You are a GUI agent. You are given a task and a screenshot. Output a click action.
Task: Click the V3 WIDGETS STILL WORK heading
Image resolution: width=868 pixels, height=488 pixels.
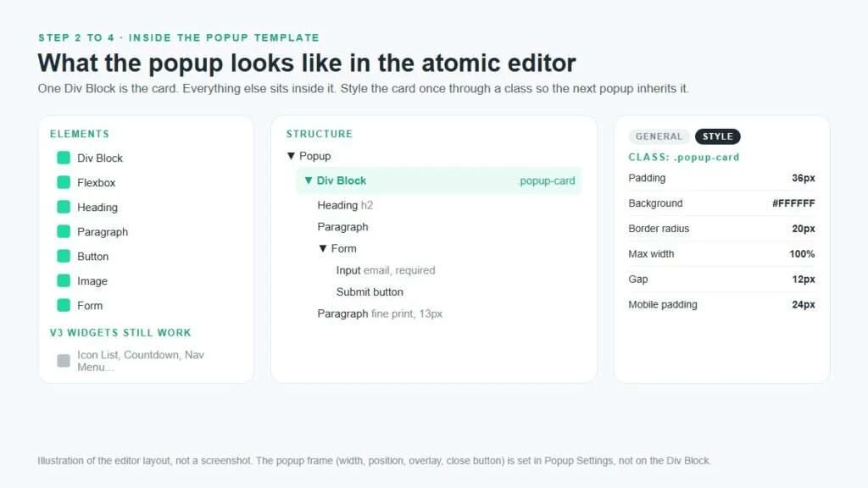tap(120, 332)
